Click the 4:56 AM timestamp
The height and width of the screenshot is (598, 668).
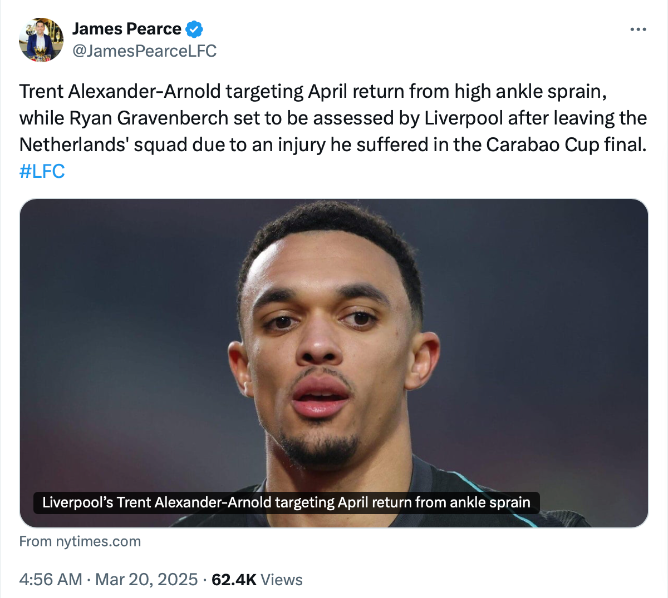coord(52,579)
